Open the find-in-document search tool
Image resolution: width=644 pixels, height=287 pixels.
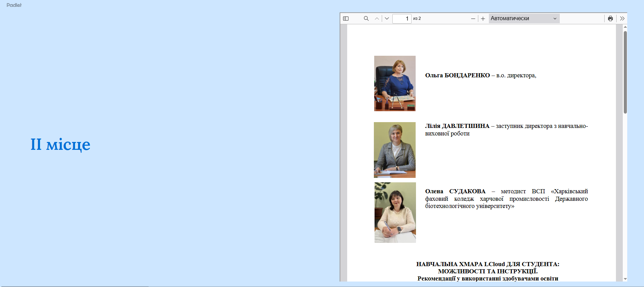366,18
